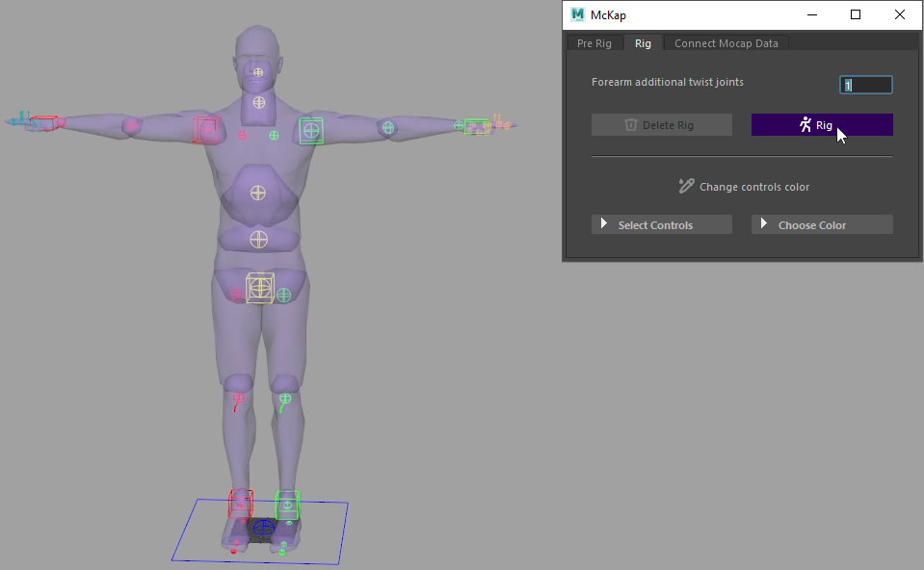Click the Change controls color label
Image resolution: width=924 pixels, height=570 pixels.
[x=754, y=187]
